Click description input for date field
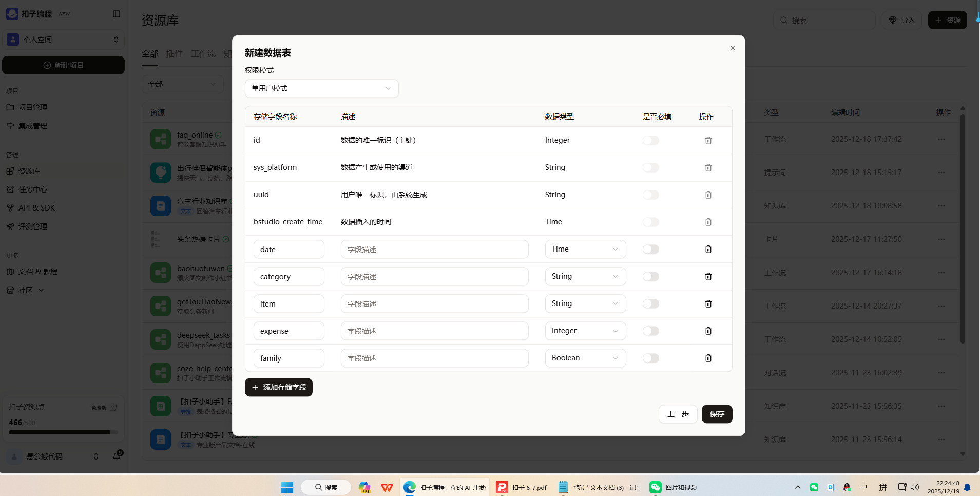Viewport: 980px width, 496px height. (435, 249)
